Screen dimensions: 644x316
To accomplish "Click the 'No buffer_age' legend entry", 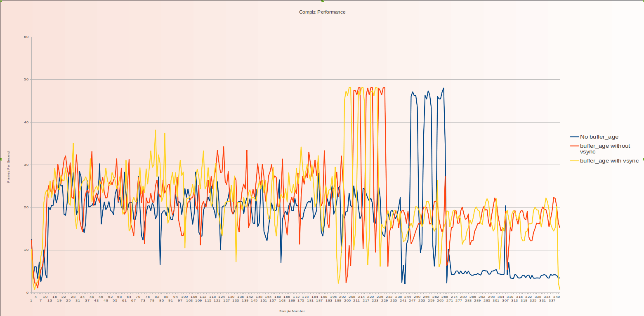I will [x=599, y=137].
